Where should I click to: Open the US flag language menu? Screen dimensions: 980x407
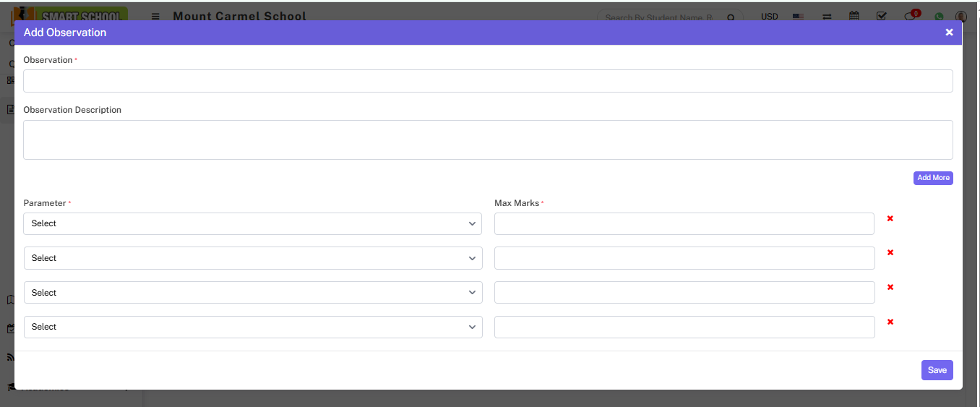[x=798, y=16]
